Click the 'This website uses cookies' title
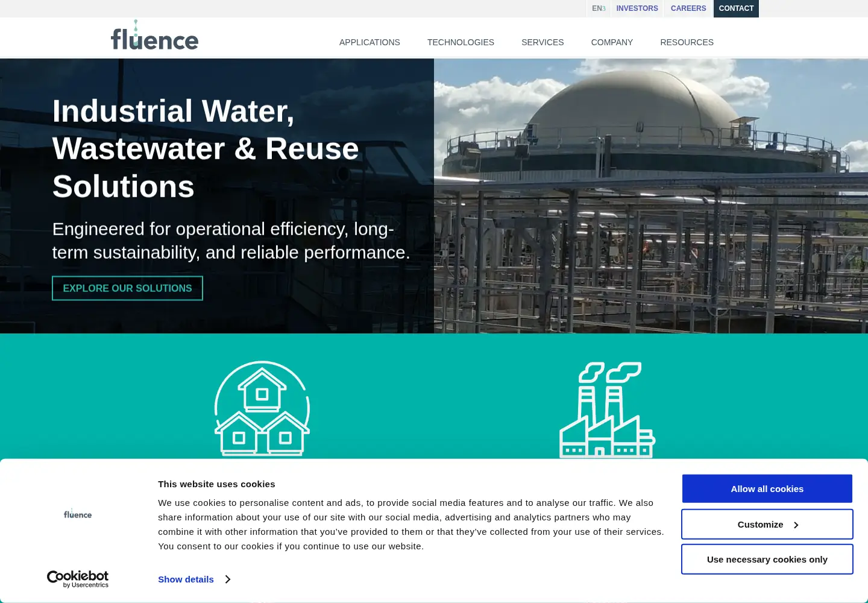Image resolution: width=868 pixels, height=603 pixels. (x=216, y=484)
